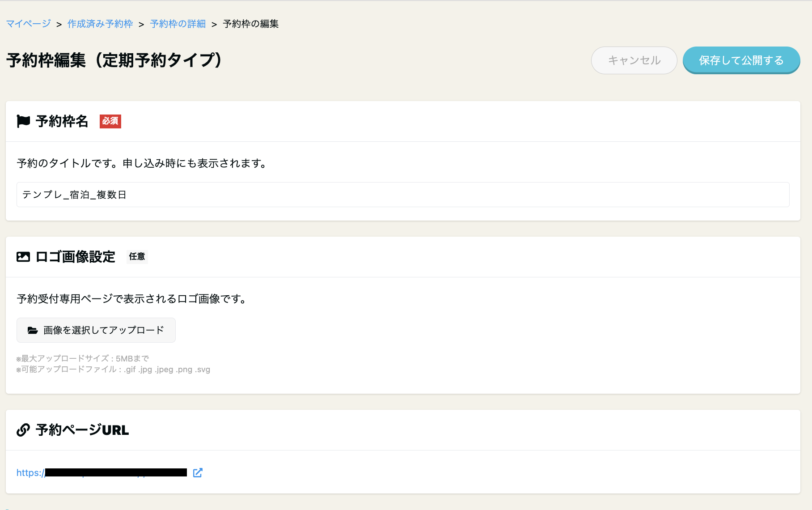Click the 予約枠名 section heading
812x510 pixels.
point(62,121)
